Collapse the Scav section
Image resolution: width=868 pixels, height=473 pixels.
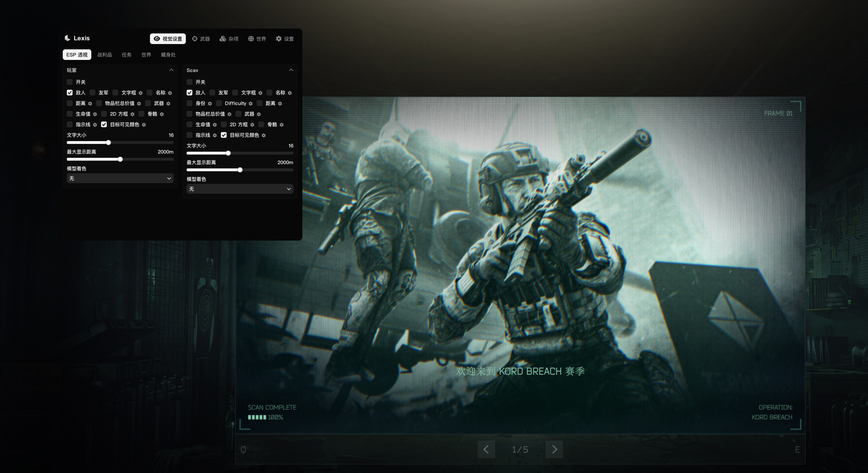pyautogui.click(x=291, y=70)
